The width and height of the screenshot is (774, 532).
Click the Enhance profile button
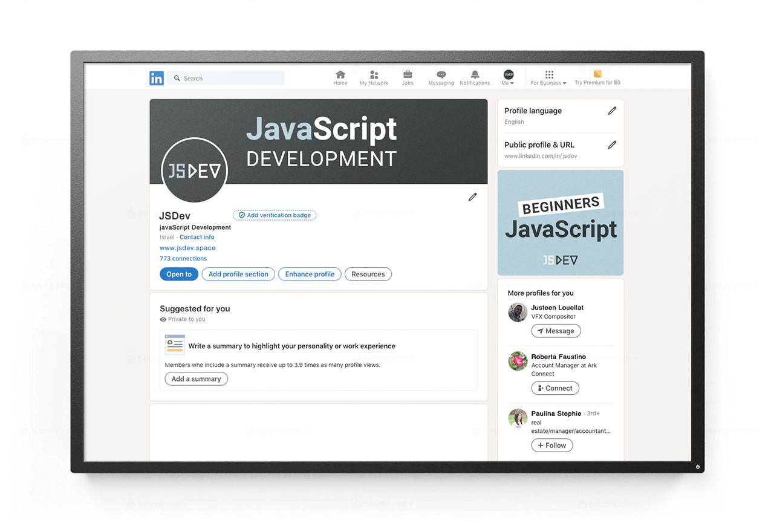click(310, 274)
